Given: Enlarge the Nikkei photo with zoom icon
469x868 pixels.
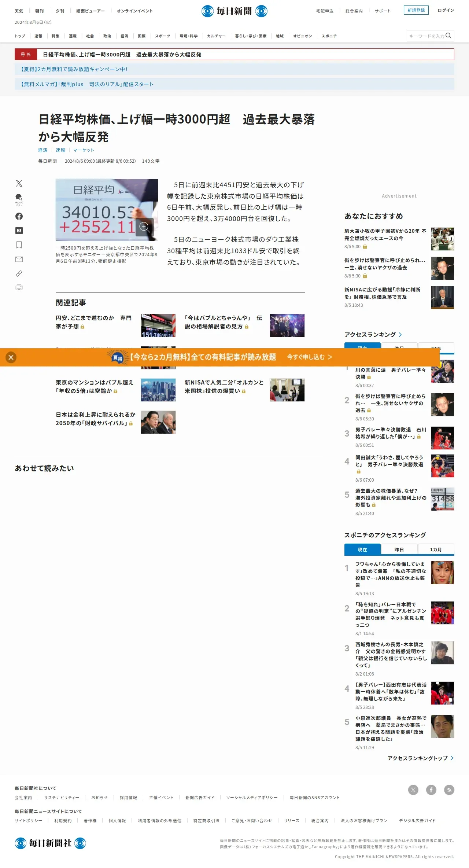Looking at the screenshot, I should pyautogui.click(x=144, y=227).
